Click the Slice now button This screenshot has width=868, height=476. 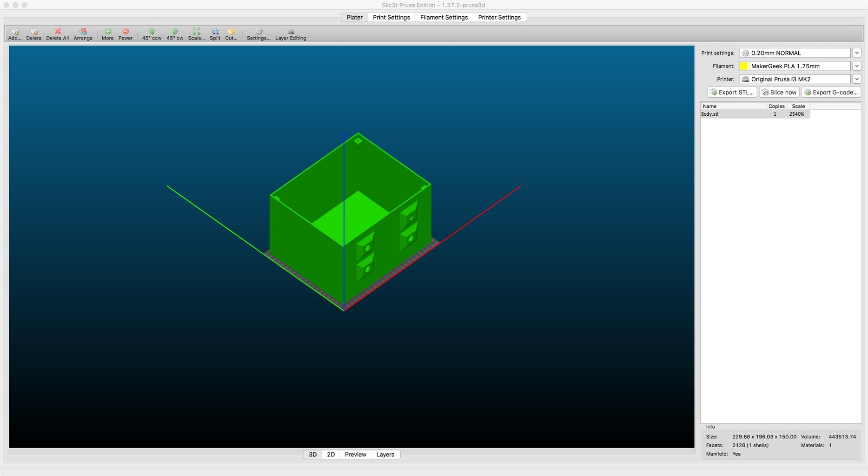pos(779,92)
